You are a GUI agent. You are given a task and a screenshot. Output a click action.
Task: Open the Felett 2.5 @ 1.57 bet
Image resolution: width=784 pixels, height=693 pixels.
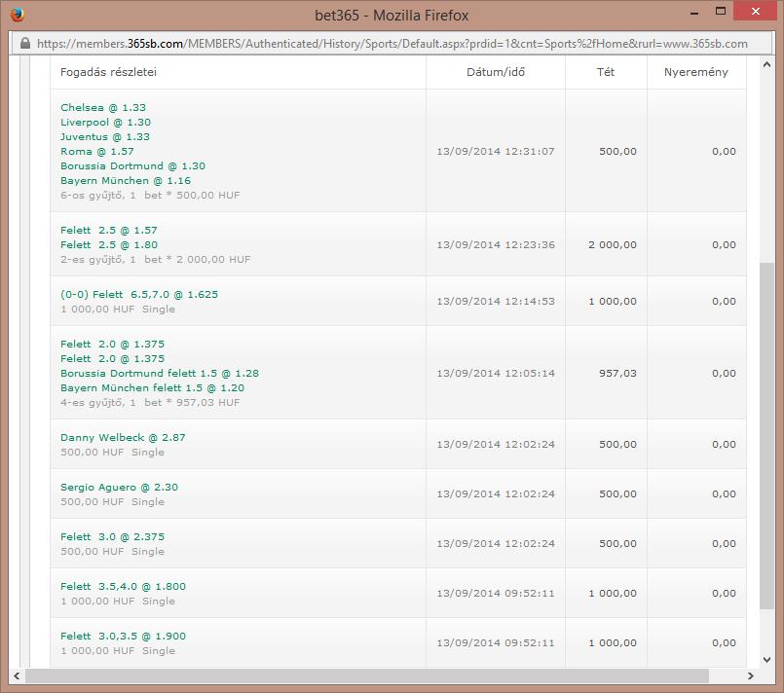(x=109, y=231)
